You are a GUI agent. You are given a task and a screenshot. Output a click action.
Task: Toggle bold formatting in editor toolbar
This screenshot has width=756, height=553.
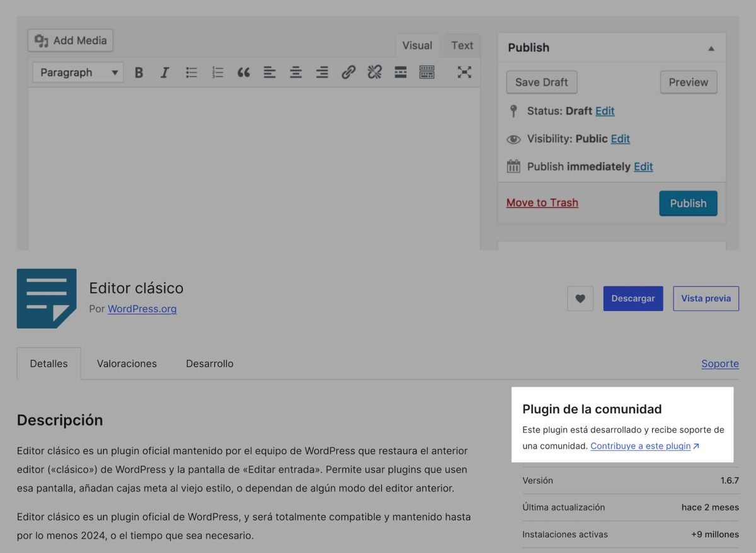[x=139, y=72]
